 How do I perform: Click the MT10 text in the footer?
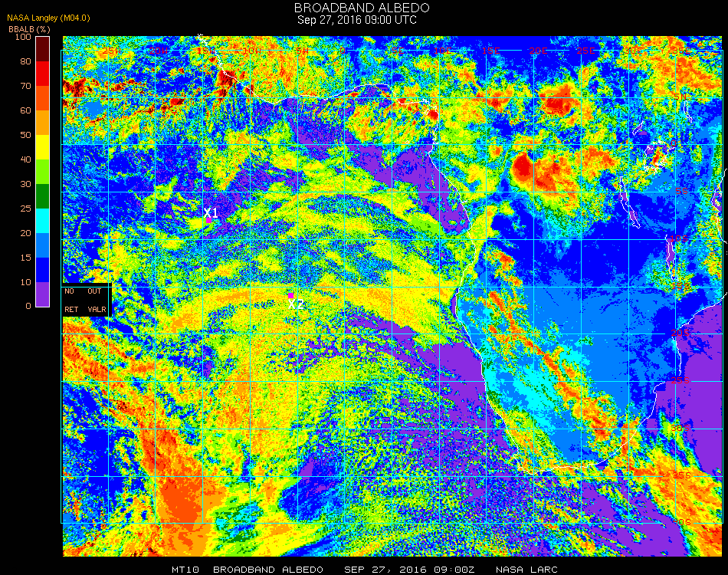coord(185,570)
